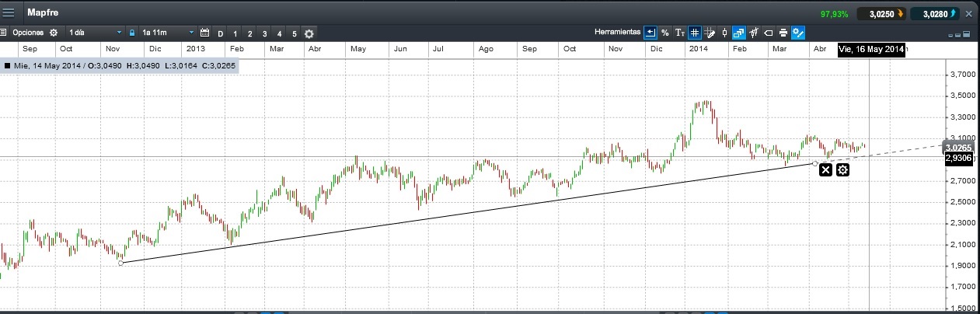Select preset number 3
980x314 pixels.
coord(264,33)
